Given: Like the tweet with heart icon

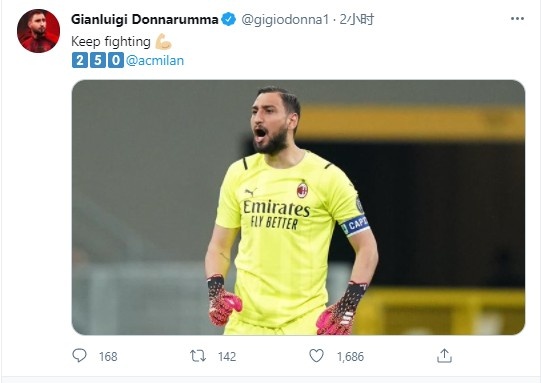Looking at the screenshot, I should coord(316,356).
